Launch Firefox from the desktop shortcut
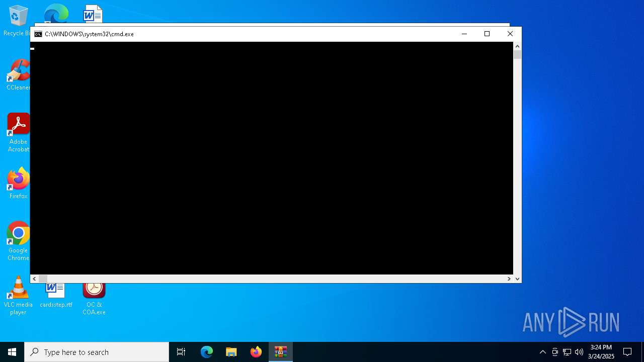Viewport: 644px width, 362px height. tap(18, 184)
